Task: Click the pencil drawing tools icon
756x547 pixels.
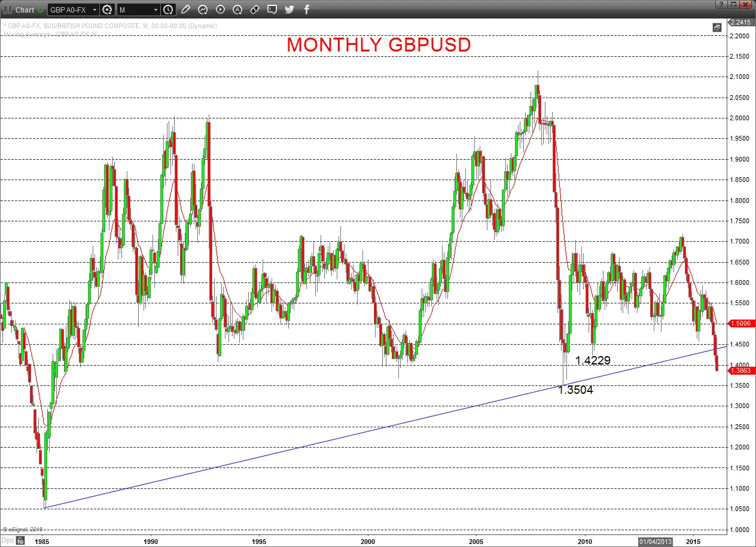Action: point(186,10)
